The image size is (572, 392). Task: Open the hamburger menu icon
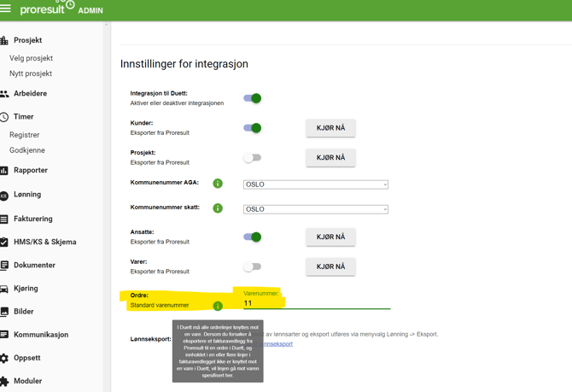[6, 9]
